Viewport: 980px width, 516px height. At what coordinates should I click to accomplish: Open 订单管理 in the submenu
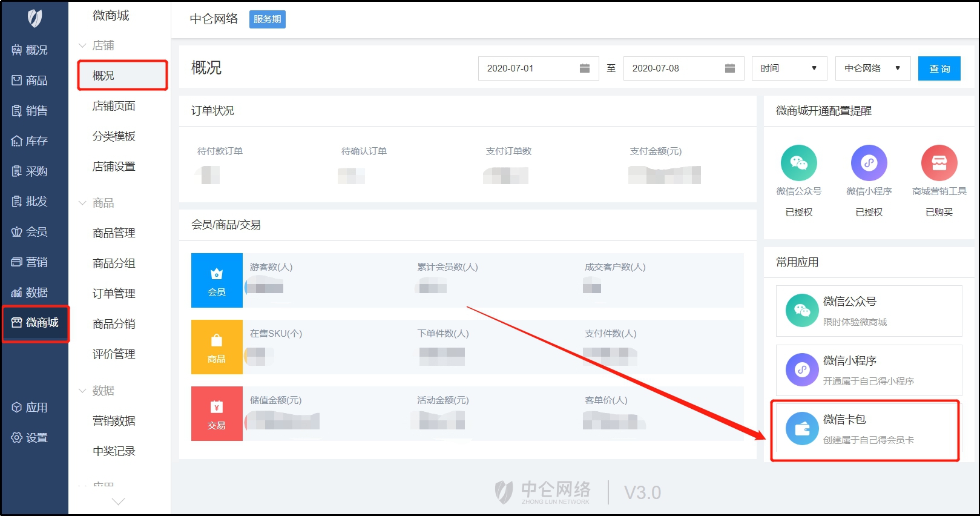tap(114, 294)
